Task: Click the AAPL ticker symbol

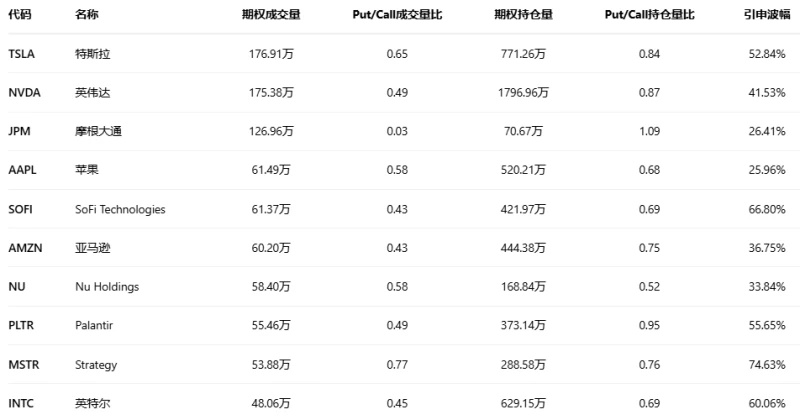Action: click(x=22, y=170)
